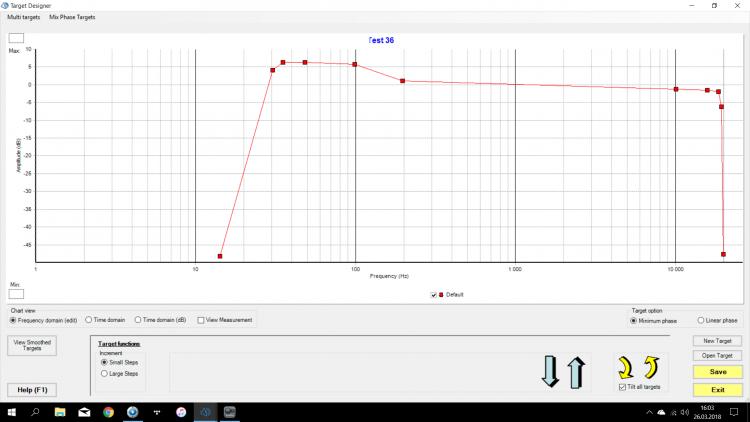Screen dimensions: 750x422
Task: Select the target point at 200 Hz
Action: click(x=403, y=81)
